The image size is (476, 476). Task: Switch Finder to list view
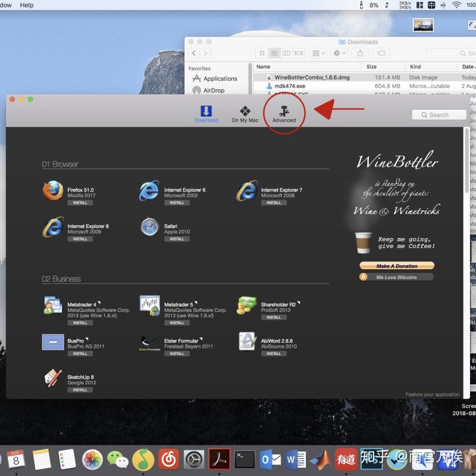point(274,54)
